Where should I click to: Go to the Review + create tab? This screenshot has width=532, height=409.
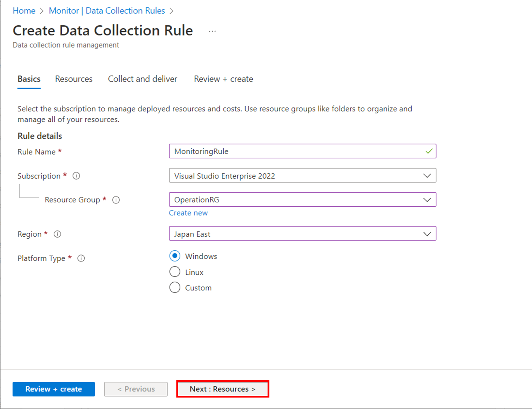224,79
